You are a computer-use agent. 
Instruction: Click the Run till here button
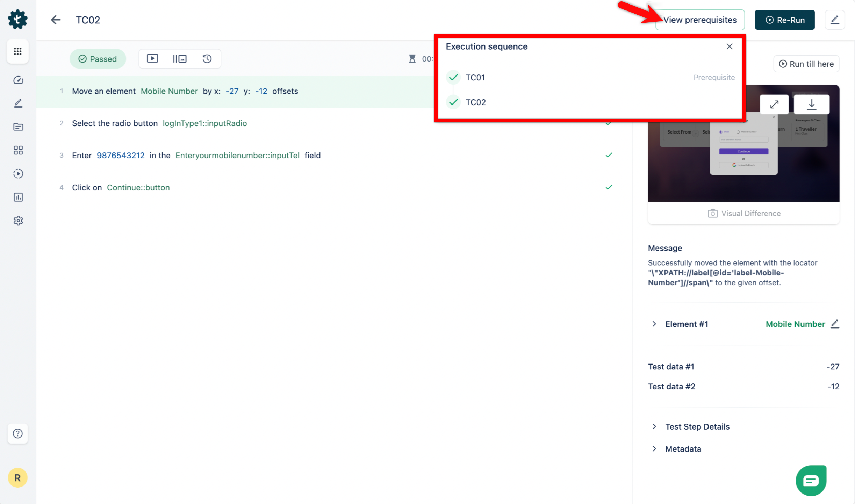tap(806, 64)
